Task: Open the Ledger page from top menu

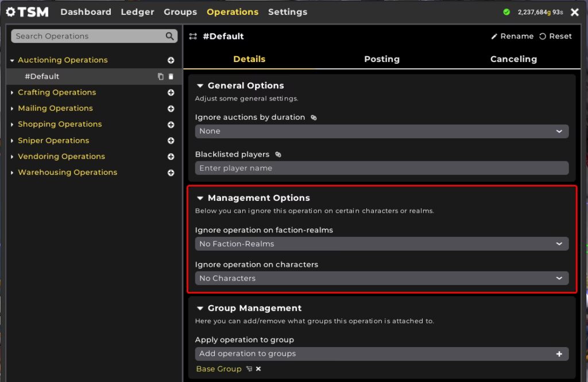Action: 137,12
